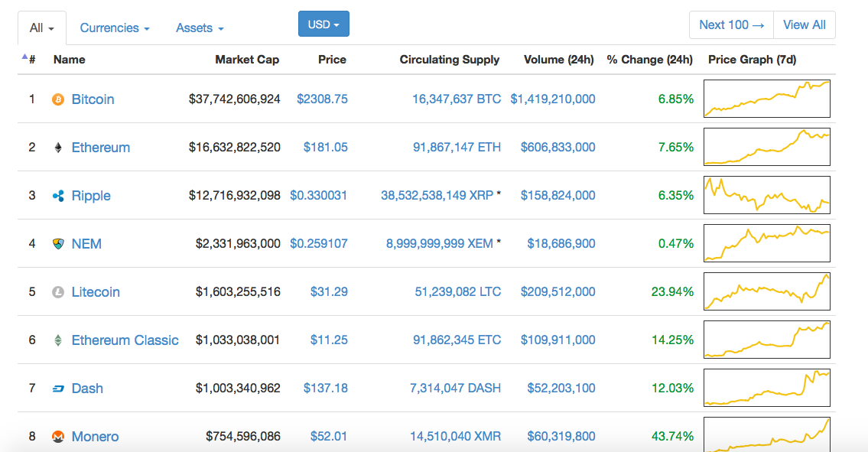Click the NEM shield icon

click(x=58, y=244)
